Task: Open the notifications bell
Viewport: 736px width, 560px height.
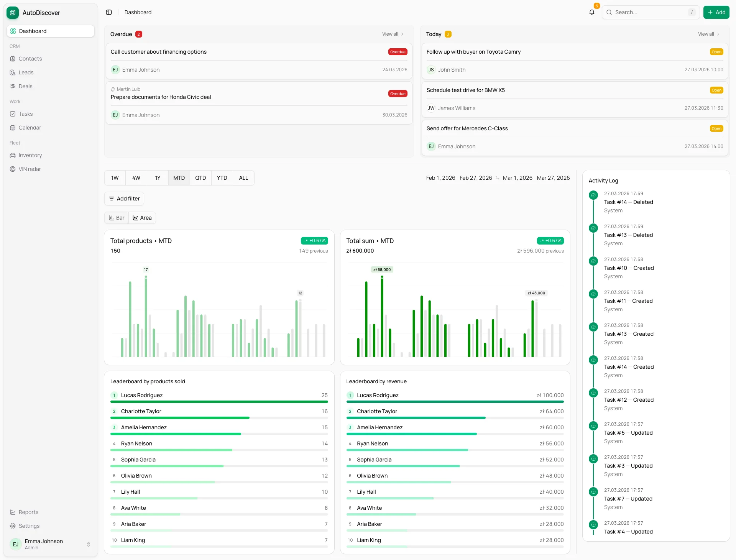Action: [x=591, y=12]
